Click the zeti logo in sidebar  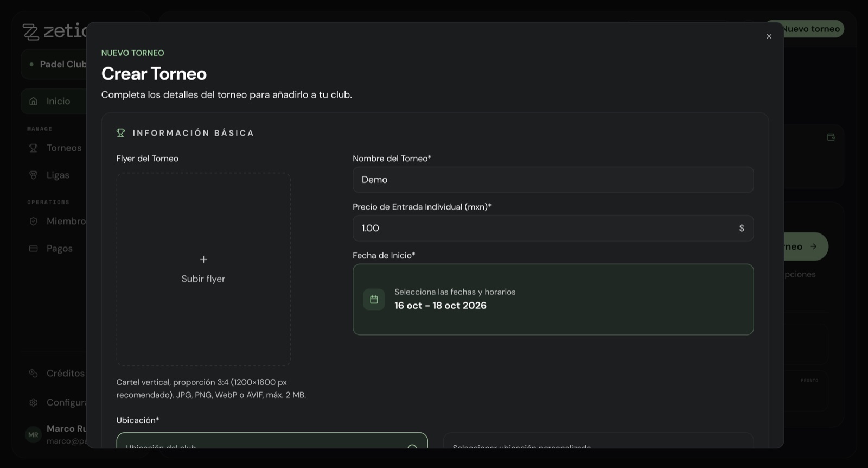pos(54,31)
